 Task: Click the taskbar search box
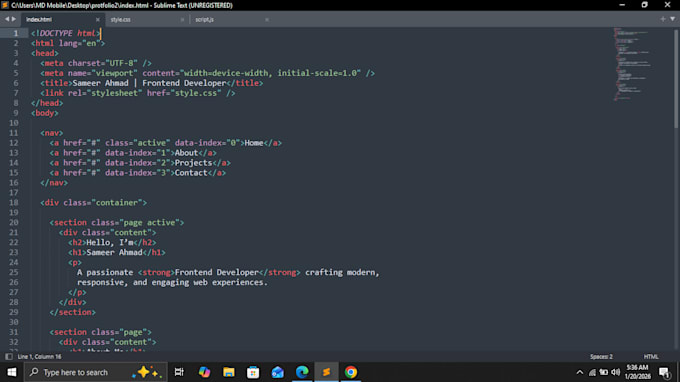click(x=95, y=372)
